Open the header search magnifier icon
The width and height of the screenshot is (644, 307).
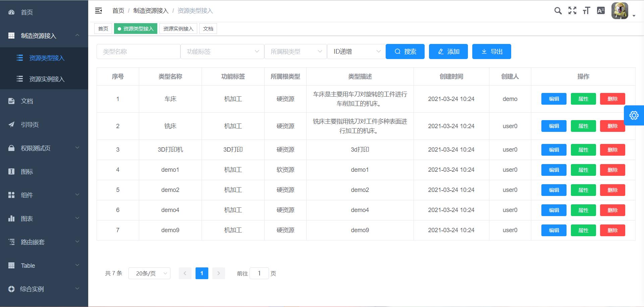pyautogui.click(x=558, y=11)
